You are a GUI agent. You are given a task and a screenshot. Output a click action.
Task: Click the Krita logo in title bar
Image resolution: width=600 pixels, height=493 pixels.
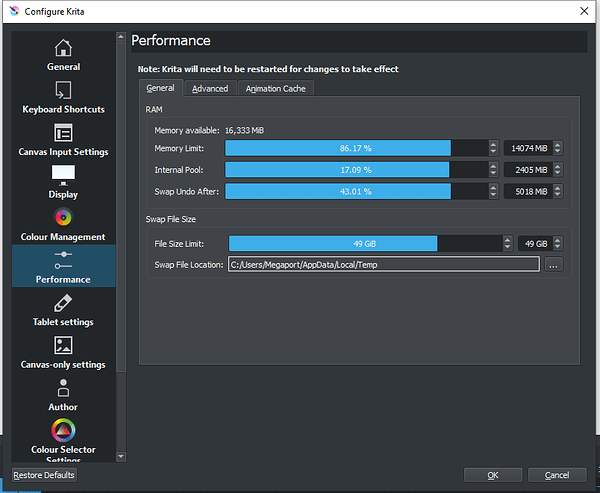click(x=14, y=11)
